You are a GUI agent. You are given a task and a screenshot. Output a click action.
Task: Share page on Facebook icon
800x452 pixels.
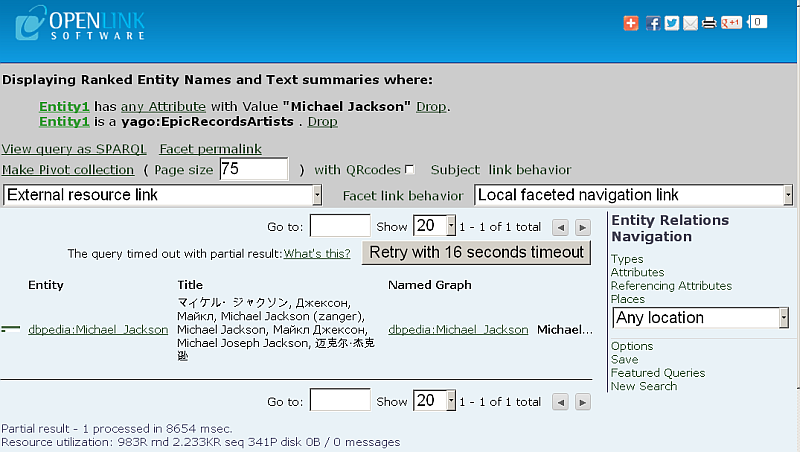(x=653, y=23)
